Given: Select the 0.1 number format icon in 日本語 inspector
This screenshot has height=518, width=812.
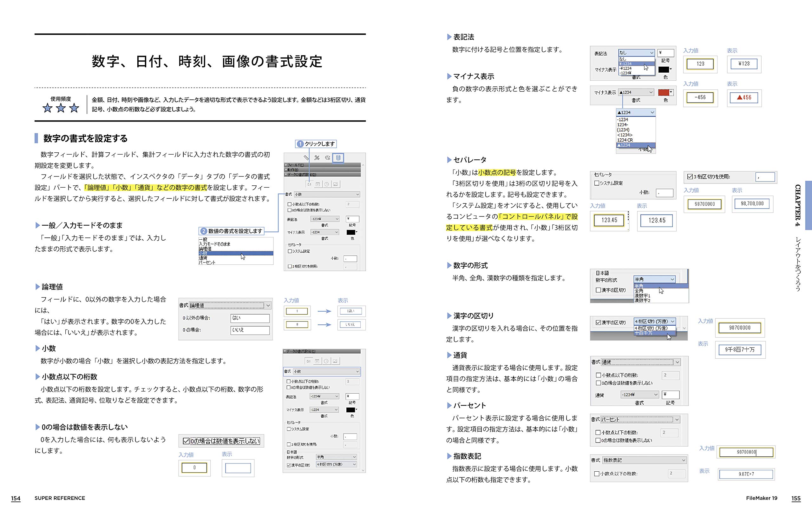Looking at the screenshot, I should [308, 361].
